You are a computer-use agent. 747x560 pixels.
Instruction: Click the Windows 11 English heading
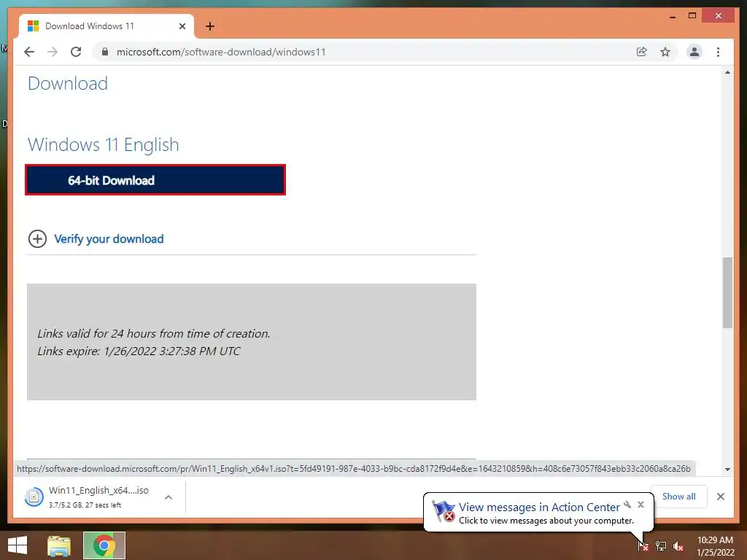click(104, 145)
